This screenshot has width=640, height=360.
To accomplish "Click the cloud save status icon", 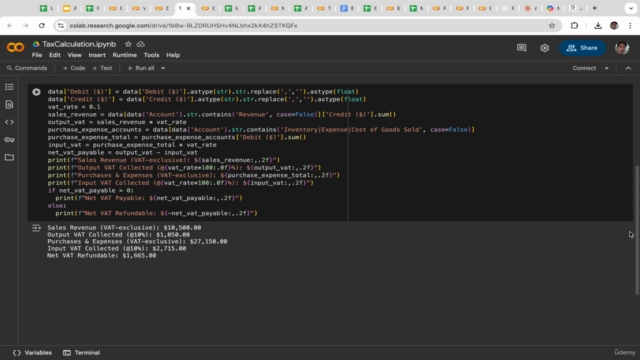I will pos(141,44).
